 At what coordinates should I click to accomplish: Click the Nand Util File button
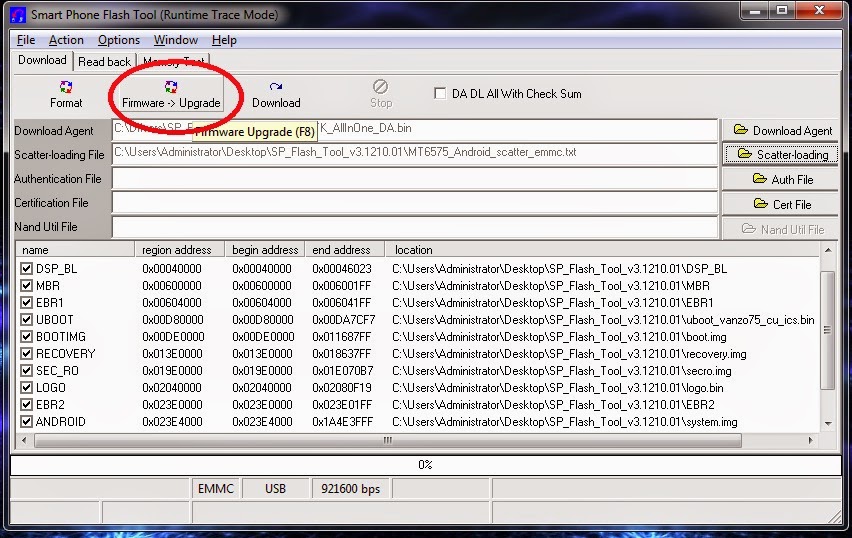[780, 229]
